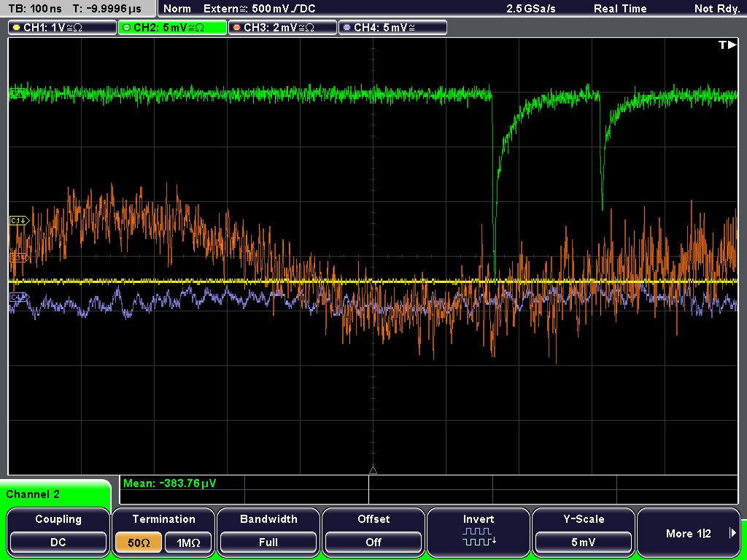This screenshot has height=560, width=747.
Task: Click the Mean: -383.76 µV measurement
Action: (x=169, y=483)
